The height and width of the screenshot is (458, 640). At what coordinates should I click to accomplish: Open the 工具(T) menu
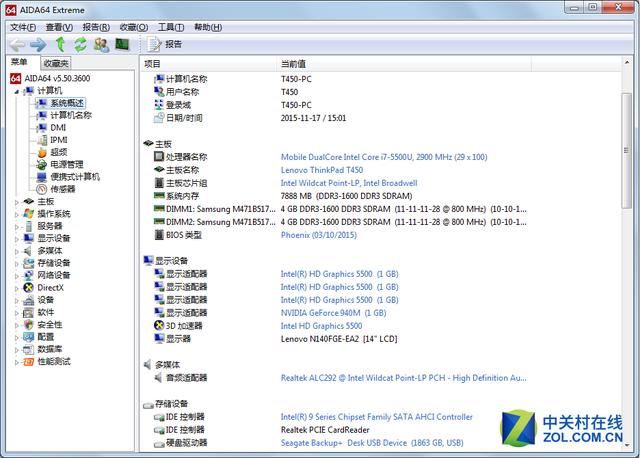[171, 27]
